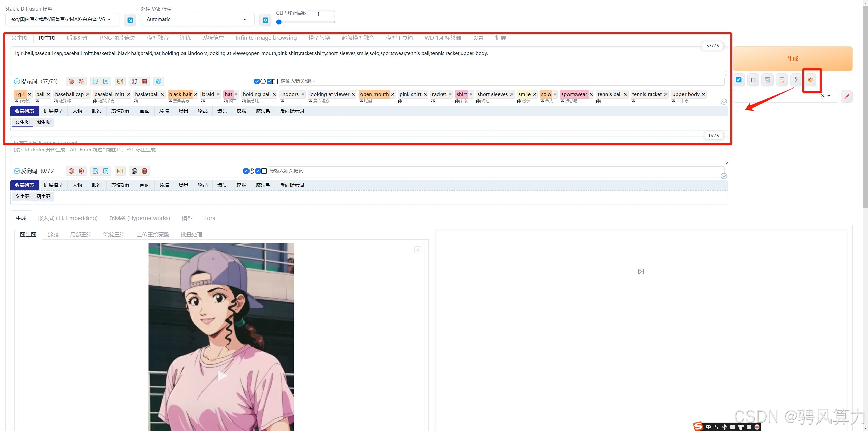Click the trash icon in prompt toolbar
This screenshot has height=431, width=868.
(144, 81)
